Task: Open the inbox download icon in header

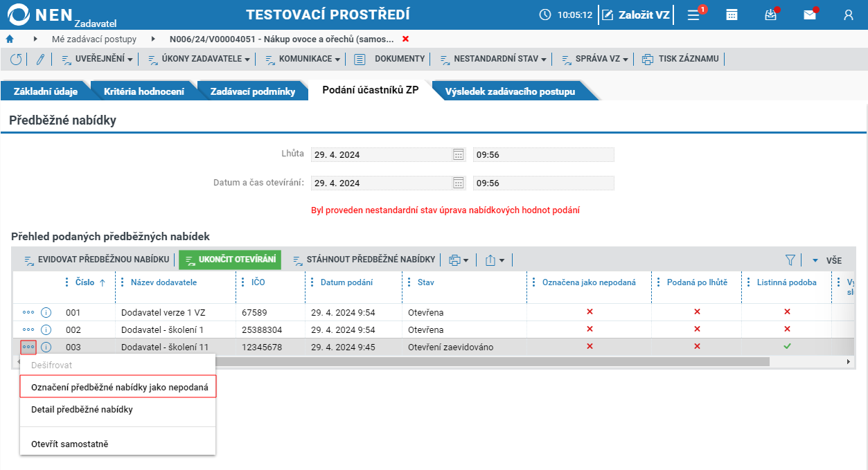Action: pos(770,15)
